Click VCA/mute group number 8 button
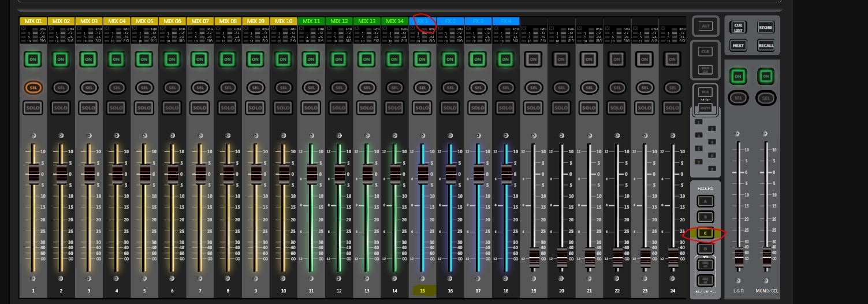868x304 pixels. tap(712, 168)
